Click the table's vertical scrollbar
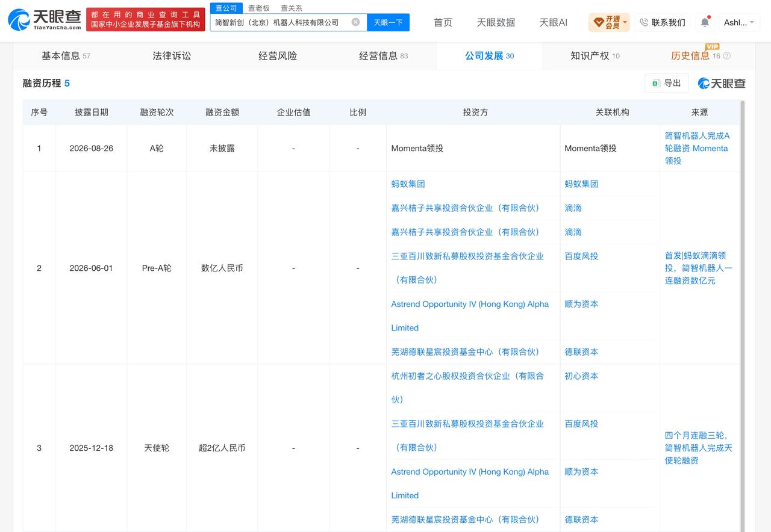This screenshot has width=771, height=532. tap(742, 316)
